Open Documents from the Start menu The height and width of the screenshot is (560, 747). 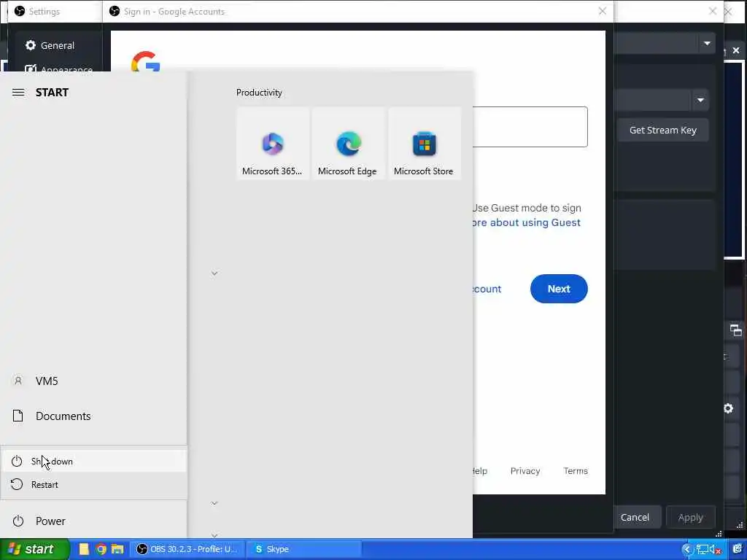93,416
